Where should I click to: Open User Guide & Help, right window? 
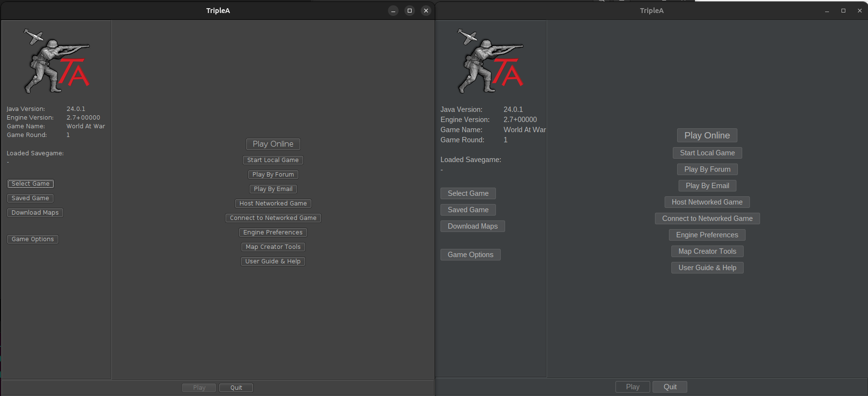click(x=707, y=268)
